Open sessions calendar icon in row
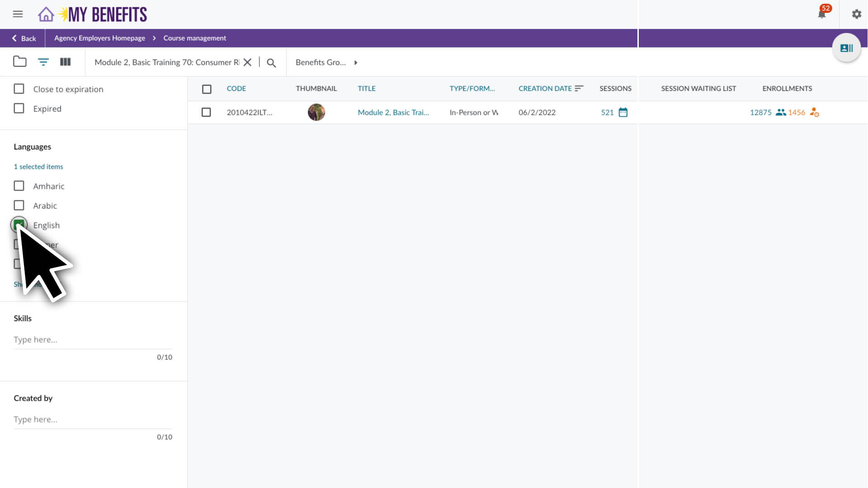Image resolution: width=868 pixels, height=488 pixels. pos(623,113)
